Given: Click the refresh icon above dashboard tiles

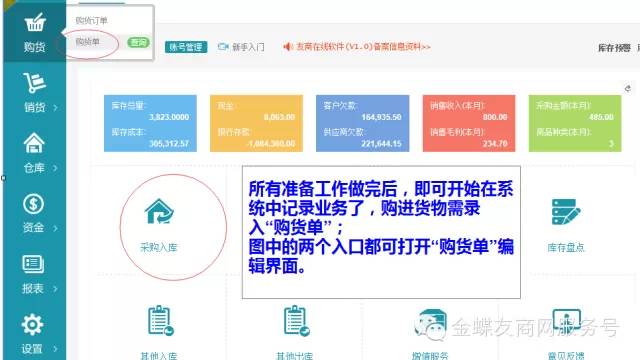Looking at the screenshot, I should pos(628,88).
